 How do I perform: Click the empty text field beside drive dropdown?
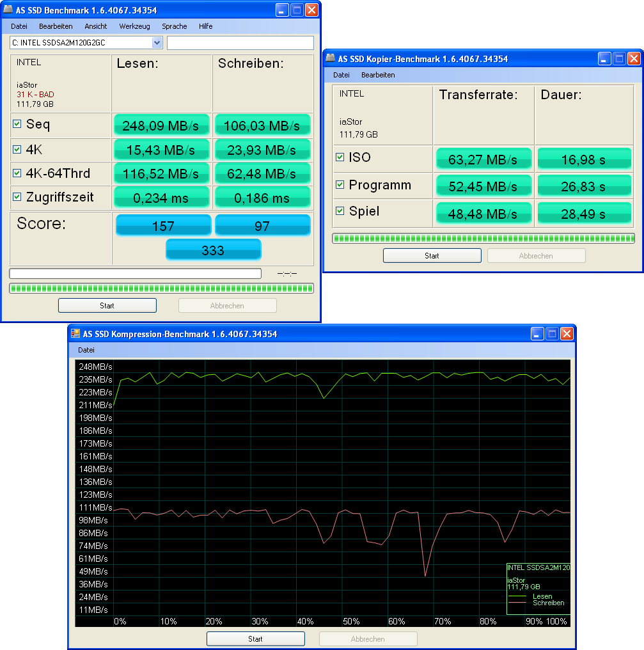point(240,43)
